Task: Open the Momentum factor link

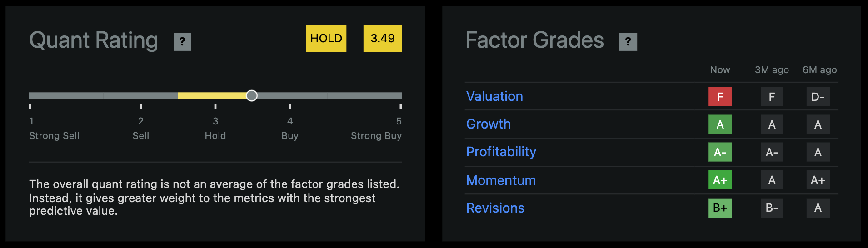Action: point(501,180)
